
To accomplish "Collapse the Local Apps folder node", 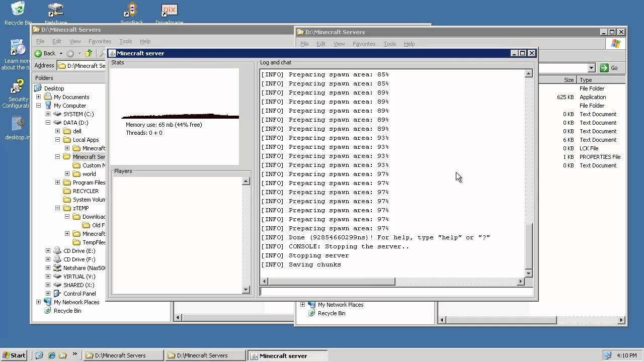I will coord(57,140).
